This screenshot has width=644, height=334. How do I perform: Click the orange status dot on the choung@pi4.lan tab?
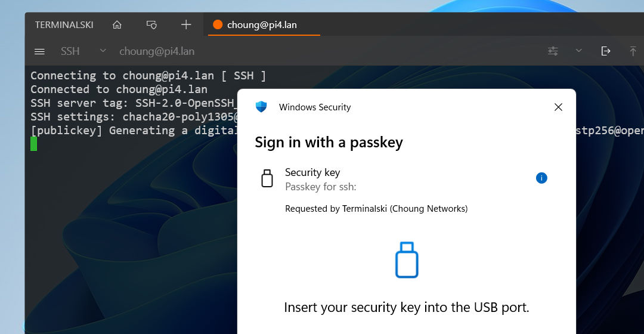218,24
